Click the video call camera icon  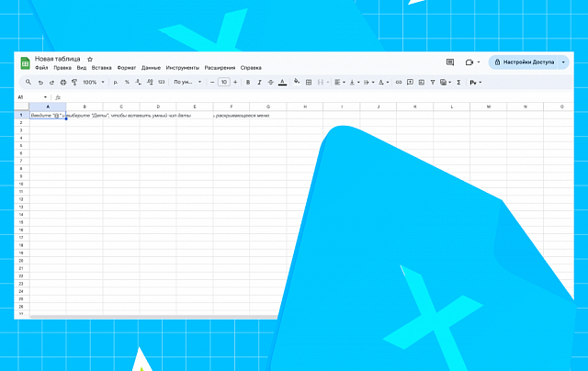pos(469,62)
